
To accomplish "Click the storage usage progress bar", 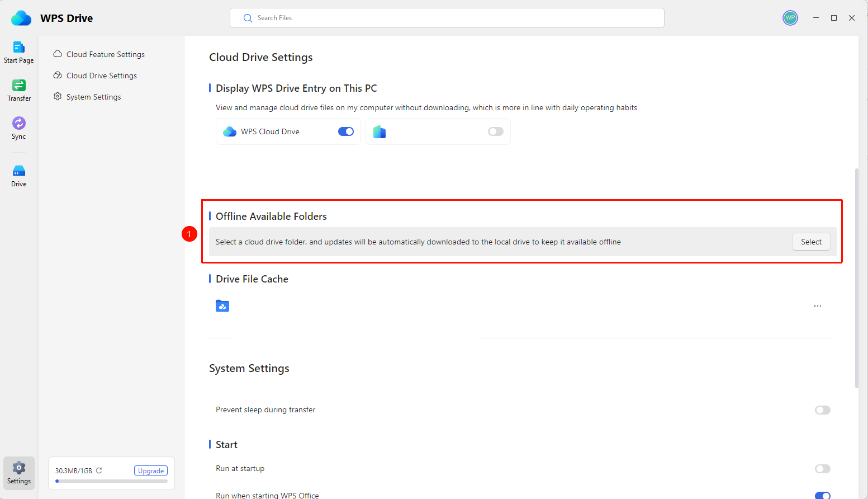I will [x=112, y=481].
